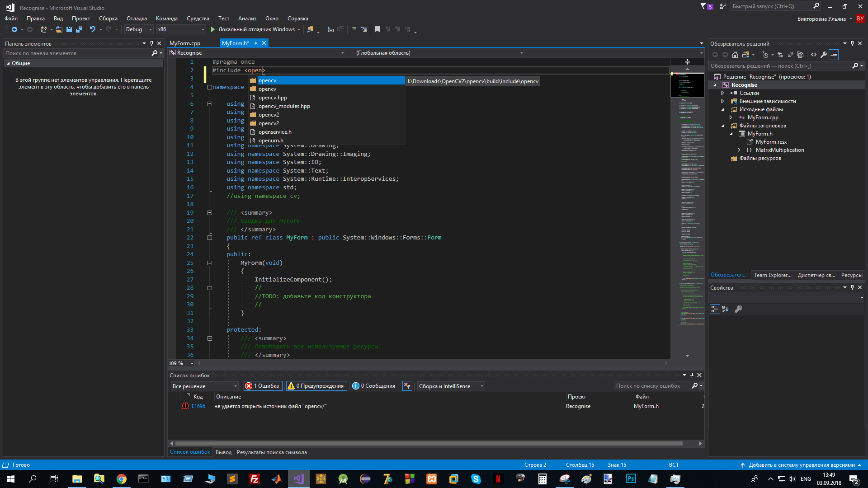Toggle Preview Selected Items in Solution Explorer
Screen dimensions: 868x488
click(834, 55)
